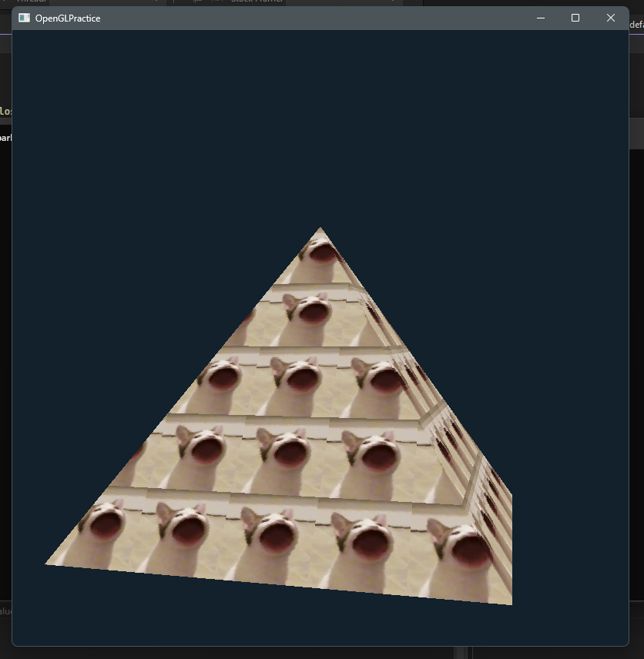The height and width of the screenshot is (659, 644).
Task: Click the narrow right side face of the pyramid
Action: pyautogui.click(x=462, y=462)
